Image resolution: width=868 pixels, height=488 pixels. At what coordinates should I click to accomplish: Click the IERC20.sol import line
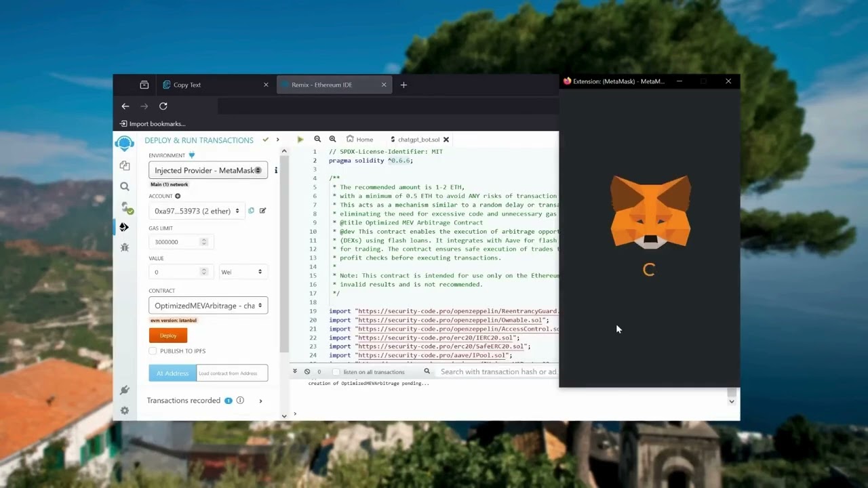(x=425, y=338)
